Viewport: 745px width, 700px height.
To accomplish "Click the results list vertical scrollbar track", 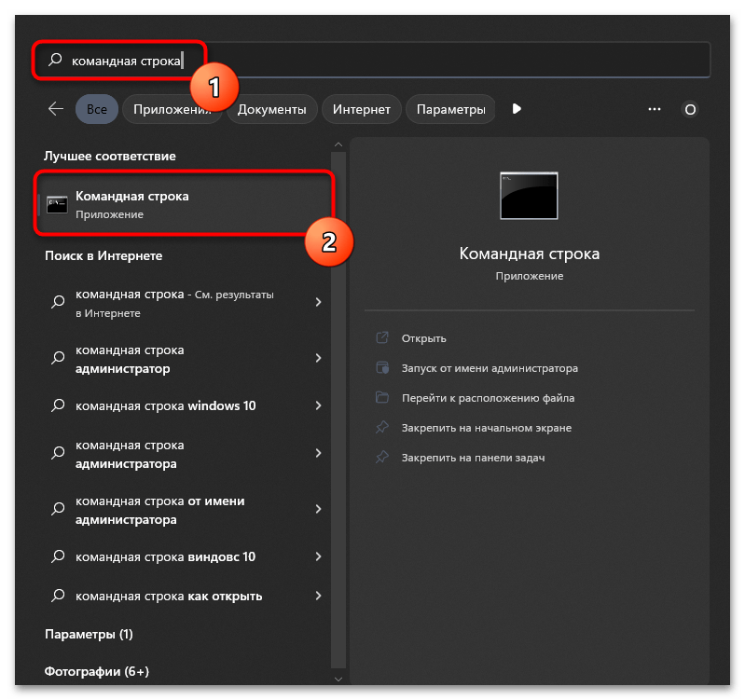I will [x=338, y=410].
